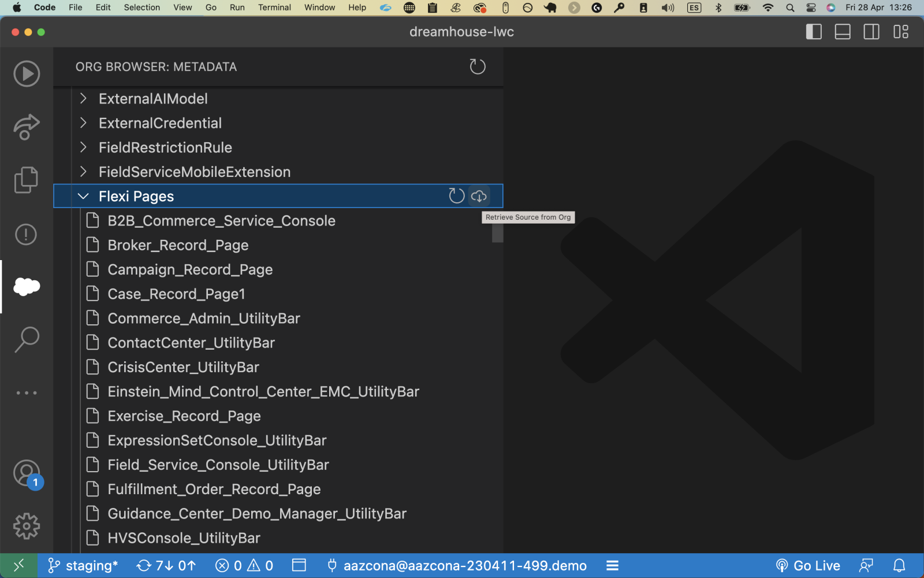Open the View menu
Viewport: 924px width, 578px height.
tap(182, 8)
